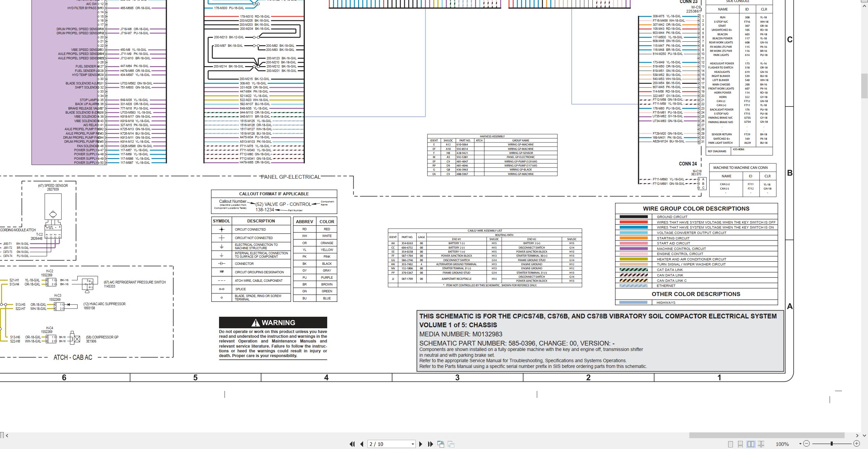This screenshot has height=449, width=868.
Task: Go to the first page
Action: [x=352, y=444]
